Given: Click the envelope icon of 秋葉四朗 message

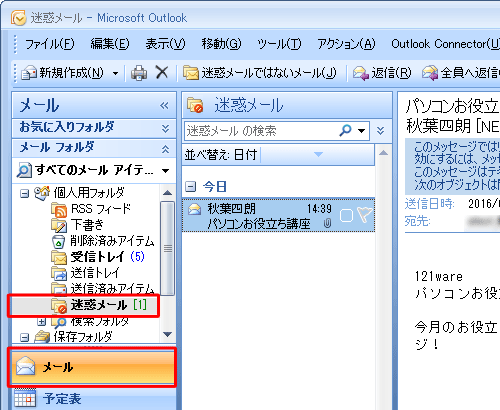Looking at the screenshot, I should 195,209.
